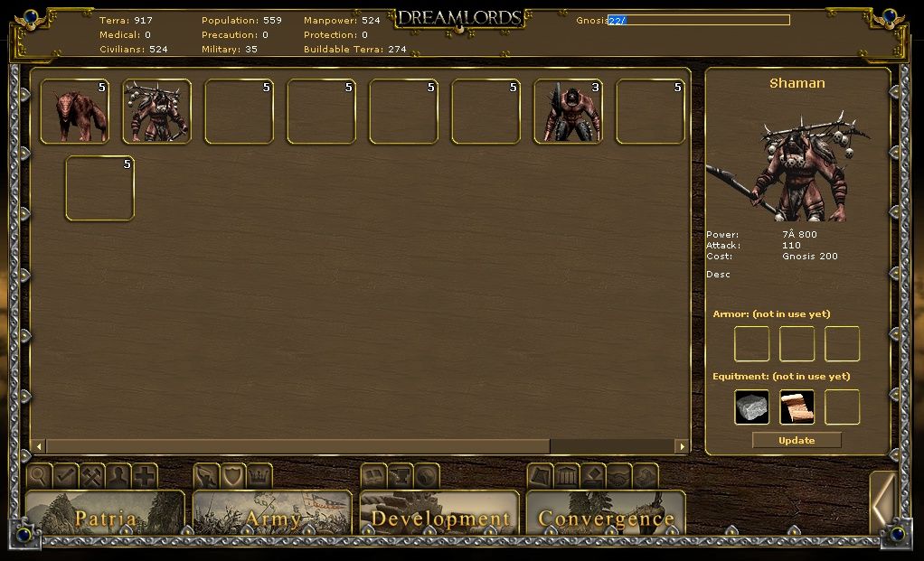This screenshot has height=561, width=924.
Task: Select the warrior unit with count 3
Action: 568,111
